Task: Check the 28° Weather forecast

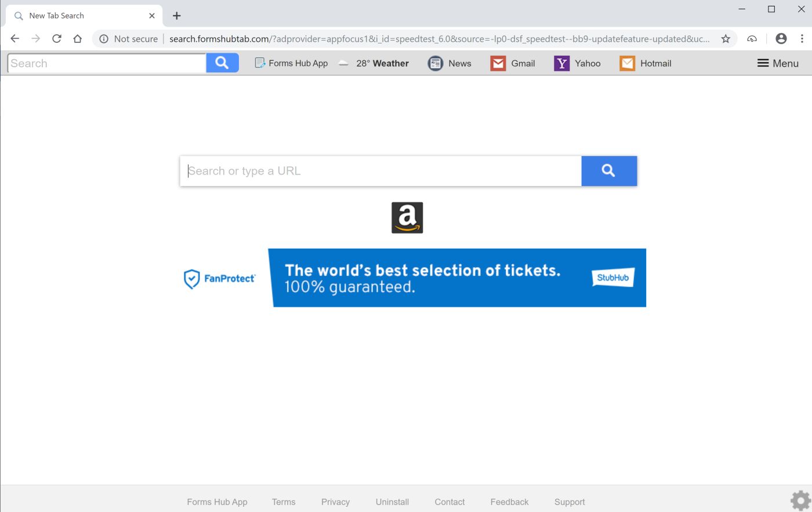Action: coord(374,63)
